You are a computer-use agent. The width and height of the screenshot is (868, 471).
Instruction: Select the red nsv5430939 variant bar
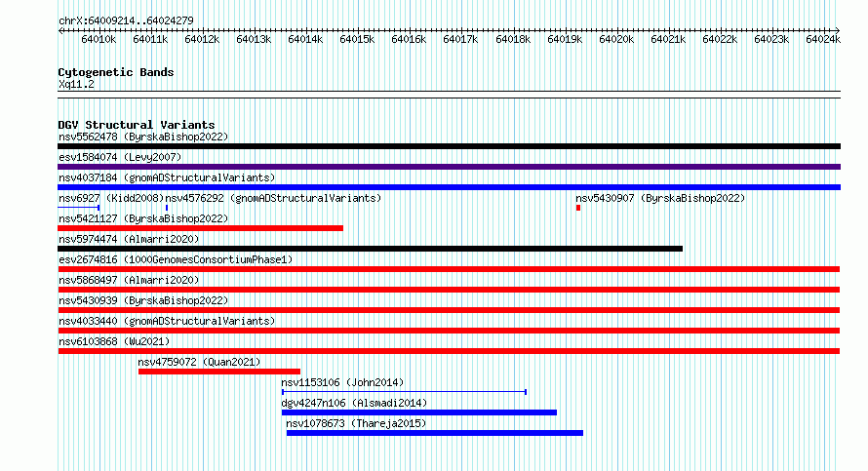click(x=449, y=310)
